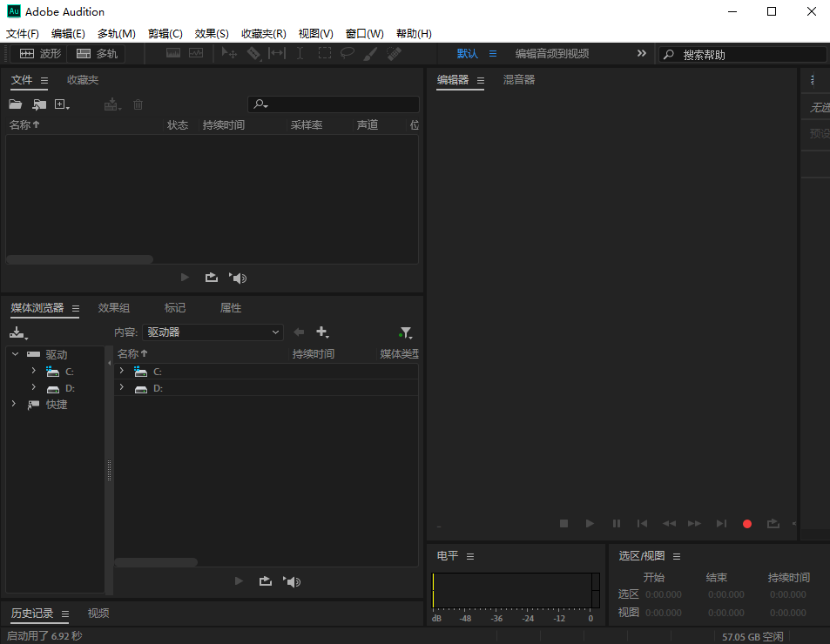
Task: Switch to the 混音器 tab
Action: pyautogui.click(x=518, y=79)
